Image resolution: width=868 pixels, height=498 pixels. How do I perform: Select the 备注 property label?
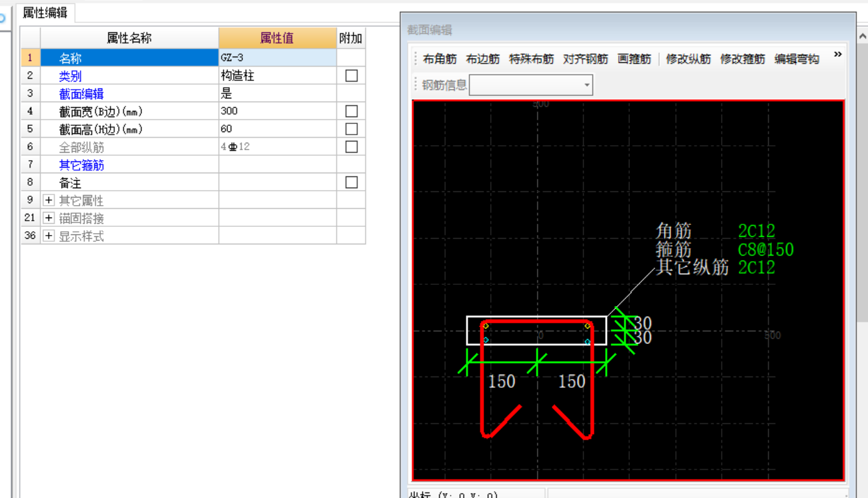pyautogui.click(x=70, y=183)
